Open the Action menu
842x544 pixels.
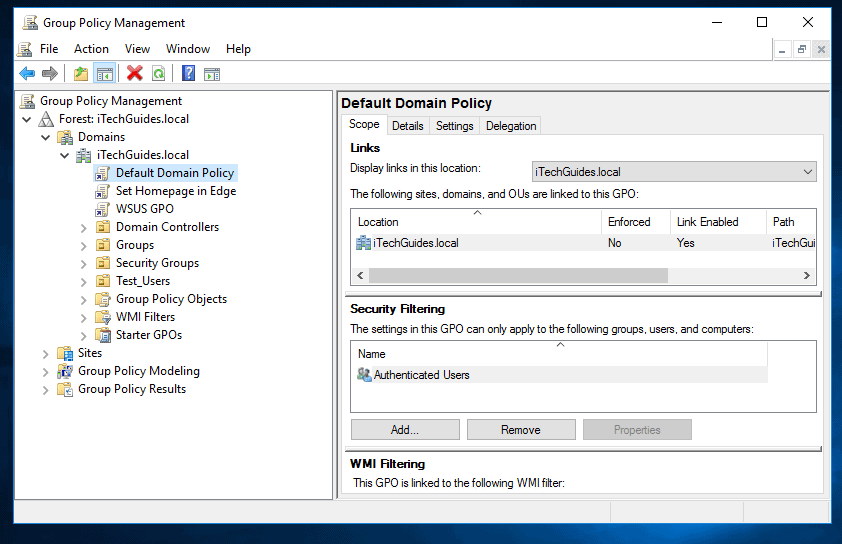pos(91,49)
